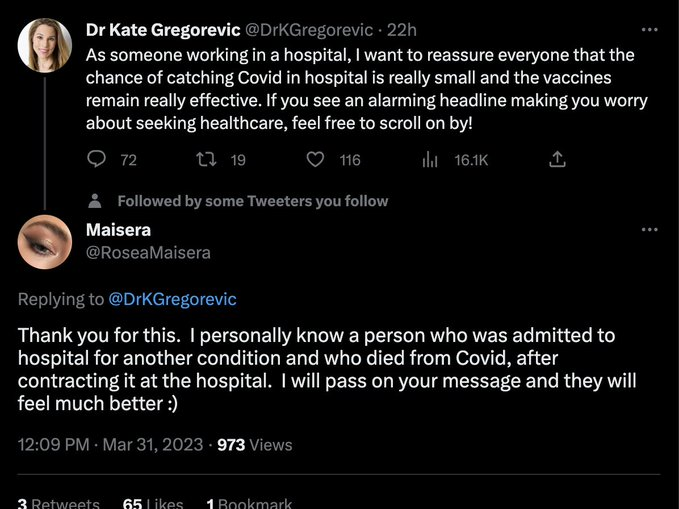
Task: Click the person icon beside Followed by some Tweeters
Action: pos(96,200)
